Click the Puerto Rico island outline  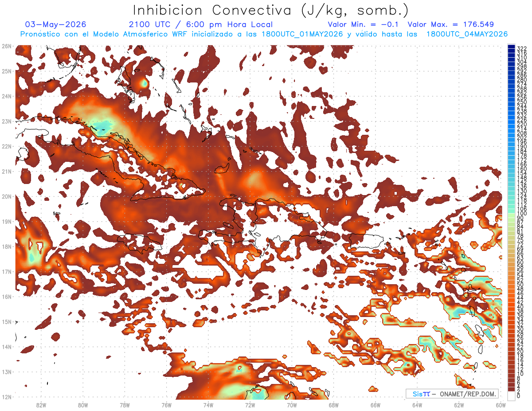[366, 242]
